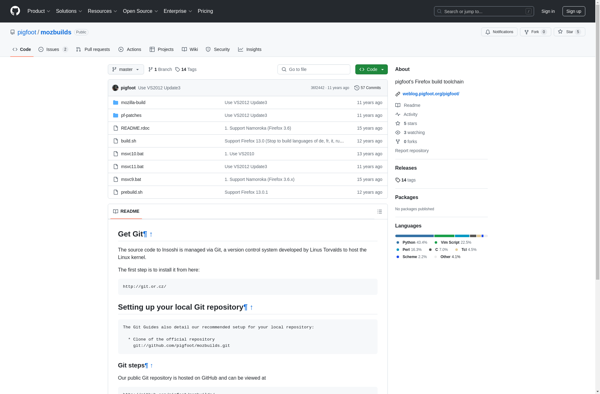Click the bell icon in Notifications button
Screen dimensions: 600x394
[x=488, y=32]
